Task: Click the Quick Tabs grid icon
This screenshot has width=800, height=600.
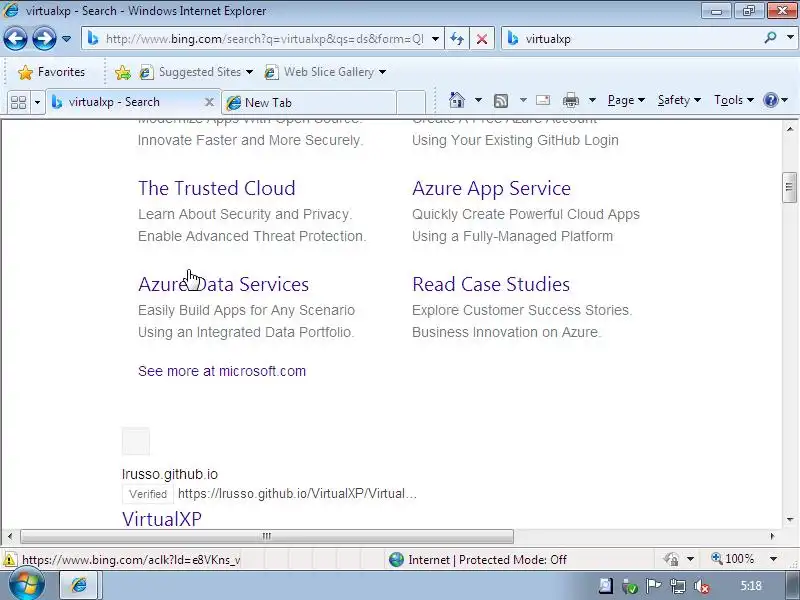Action: pos(18,103)
